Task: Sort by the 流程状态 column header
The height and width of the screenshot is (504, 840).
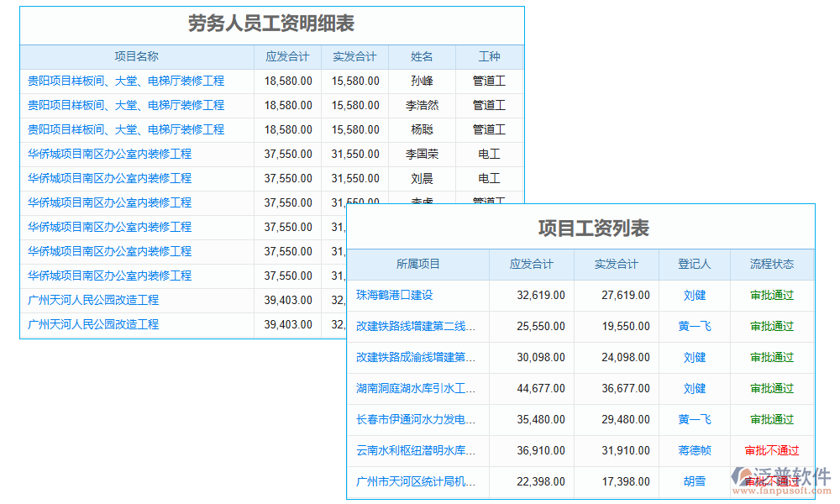Action: 774,265
